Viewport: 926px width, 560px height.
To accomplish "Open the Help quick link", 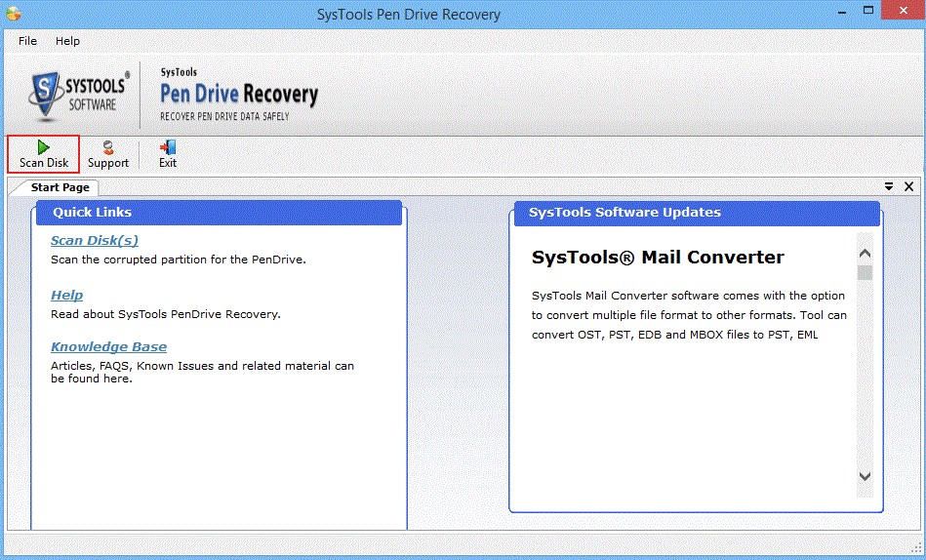I will tap(66, 295).
